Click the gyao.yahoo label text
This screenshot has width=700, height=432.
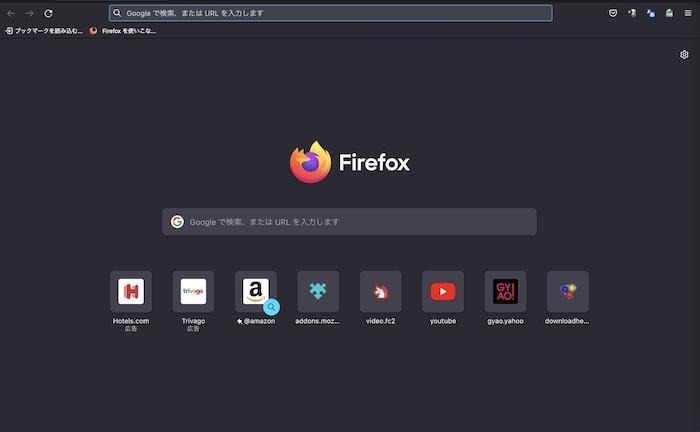coord(505,321)
